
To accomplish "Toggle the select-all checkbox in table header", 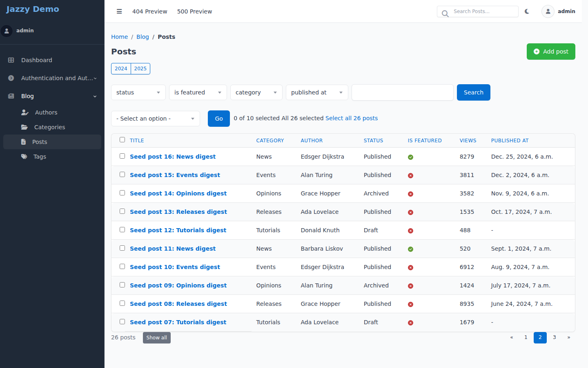I will click(122, 139).
